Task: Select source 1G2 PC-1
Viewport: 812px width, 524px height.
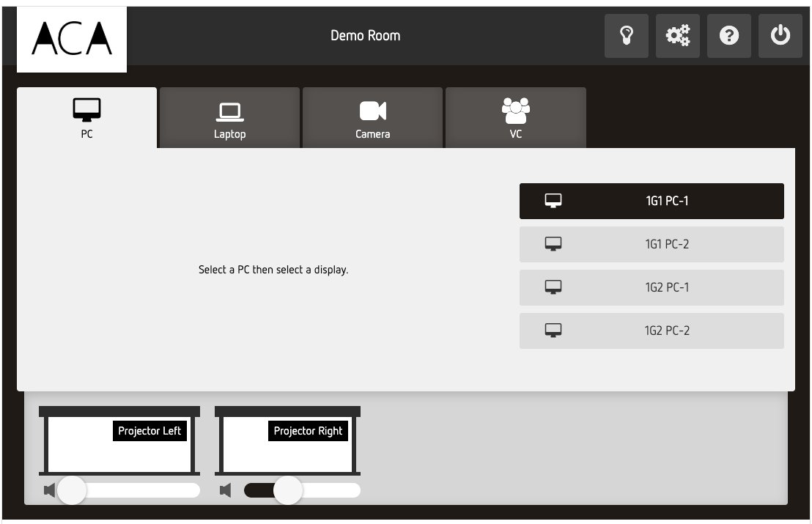Action: coord(652,287)
